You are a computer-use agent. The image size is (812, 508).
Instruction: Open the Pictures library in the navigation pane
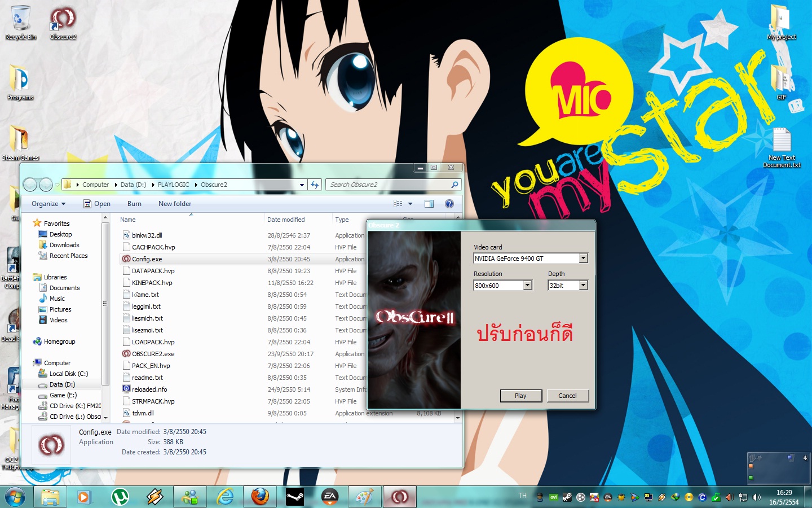(60, 309)
